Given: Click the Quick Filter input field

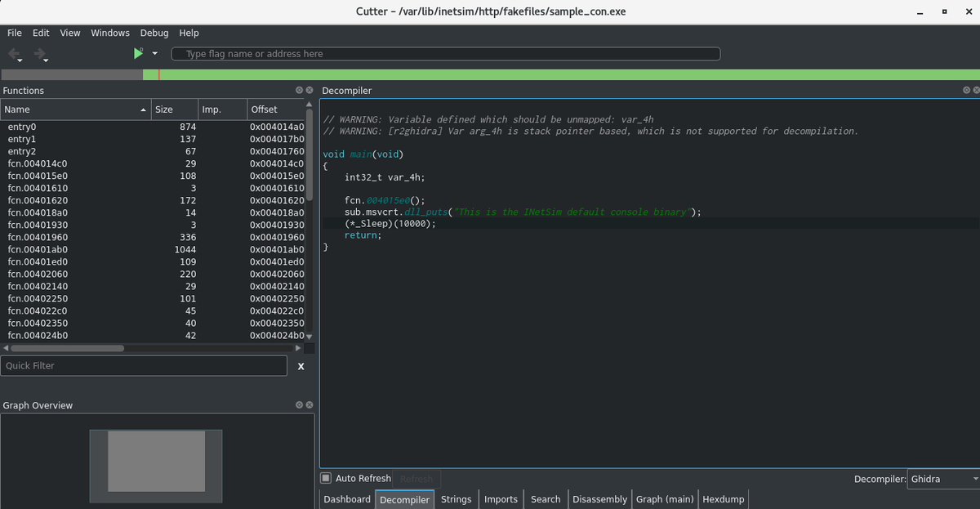Looking at the screenshot, I should tap(144, 365).
